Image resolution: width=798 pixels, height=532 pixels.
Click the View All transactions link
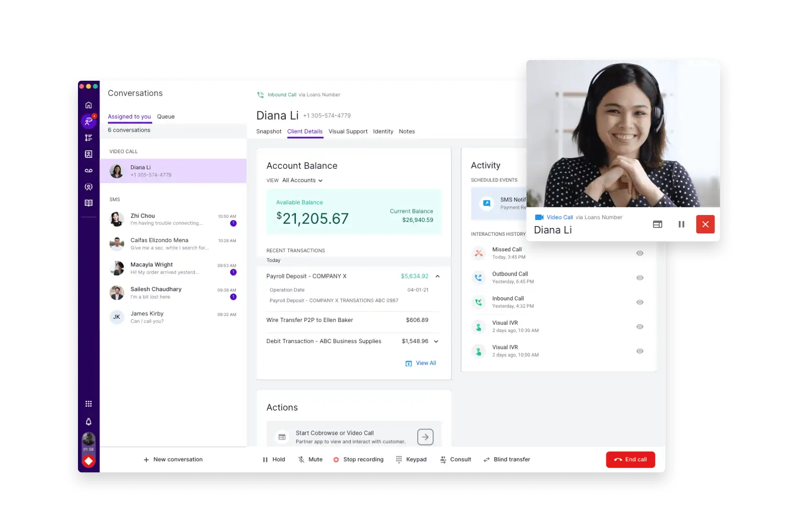point(421,363)
